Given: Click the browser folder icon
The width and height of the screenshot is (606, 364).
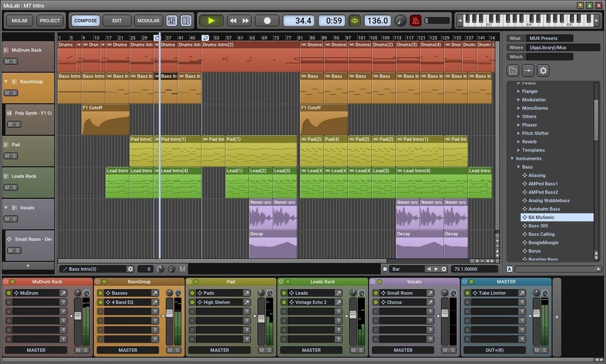Looking at the screenshot, I should 513,71.
